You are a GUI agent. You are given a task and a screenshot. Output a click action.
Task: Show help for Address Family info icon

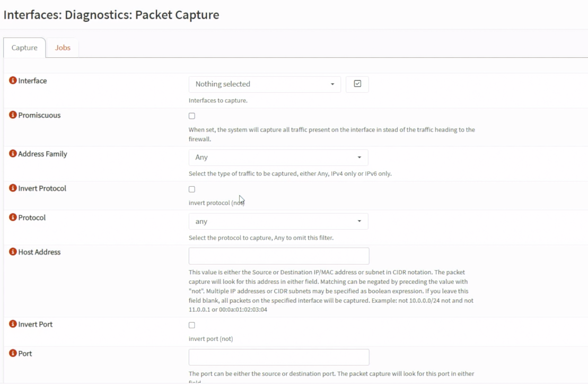(13, 153)
